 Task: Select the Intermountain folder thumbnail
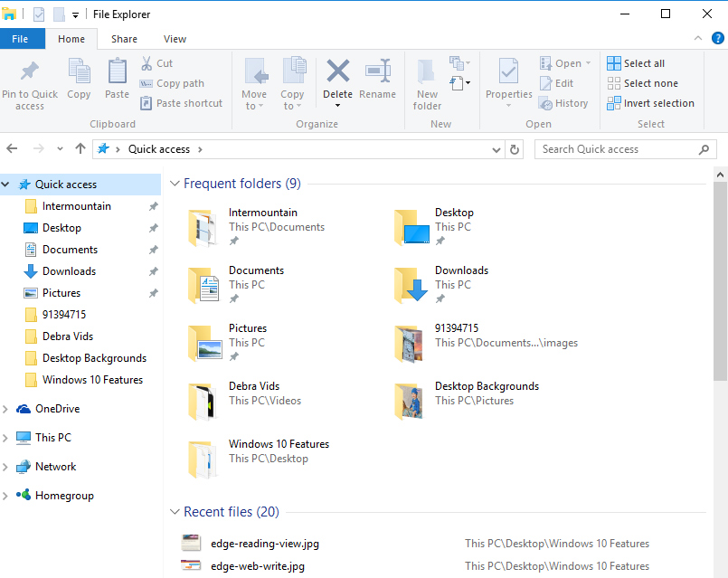203,227
